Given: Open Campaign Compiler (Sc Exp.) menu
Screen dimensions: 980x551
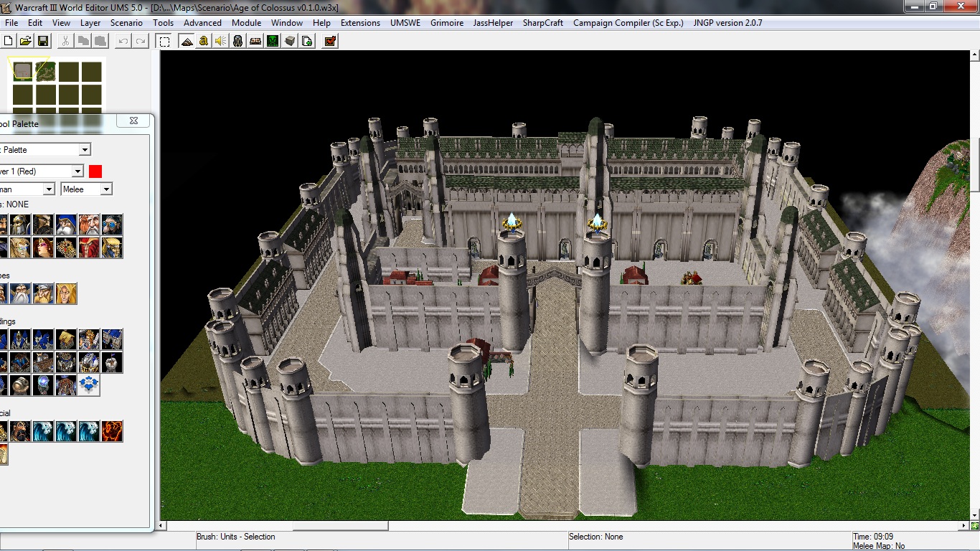Looking at the screenshot, I should (628, 23).
